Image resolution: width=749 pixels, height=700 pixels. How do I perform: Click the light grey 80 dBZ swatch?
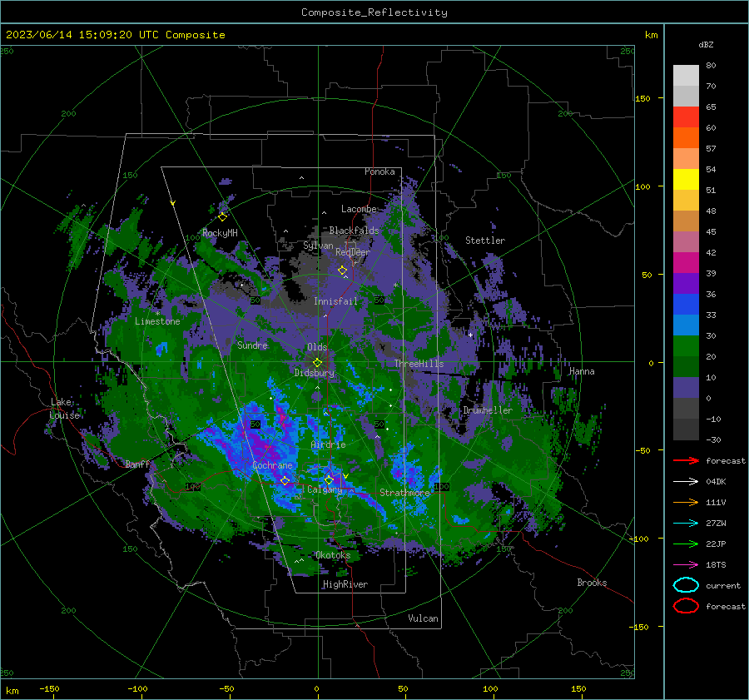686,76
